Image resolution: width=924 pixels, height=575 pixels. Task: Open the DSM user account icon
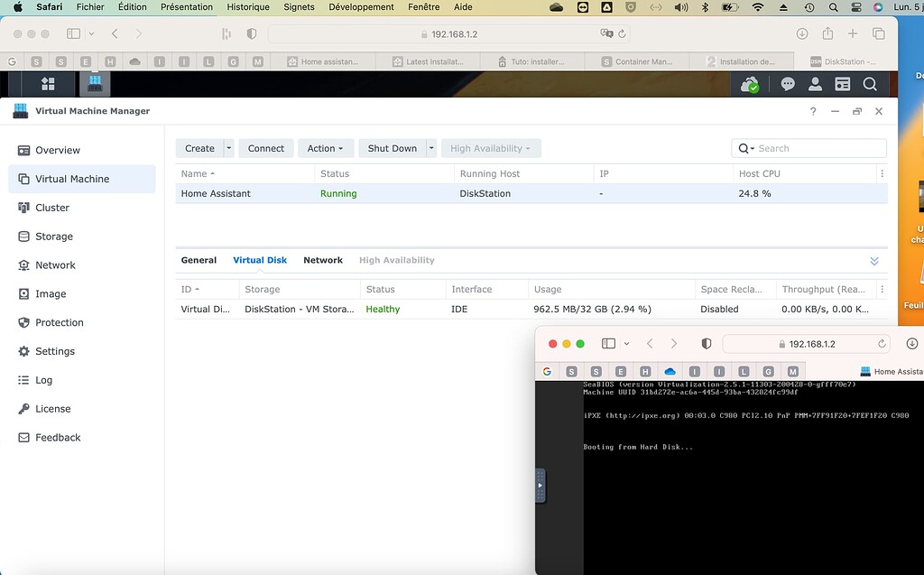[815, 83]
